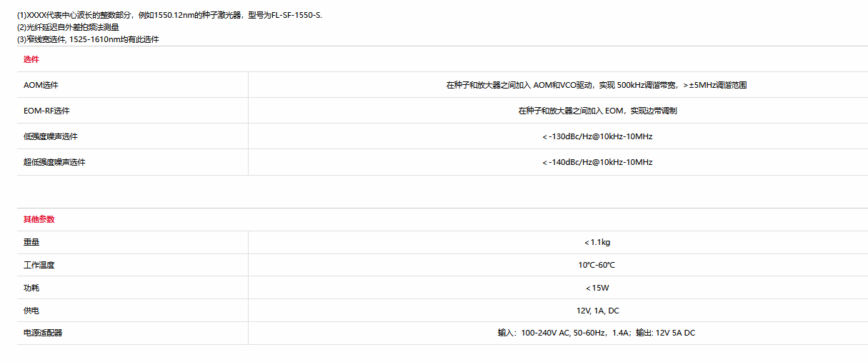Viewport: 868px width, 362px height.
Task: Click the 工作温度 row label
Action: click(x=39, y=265)
